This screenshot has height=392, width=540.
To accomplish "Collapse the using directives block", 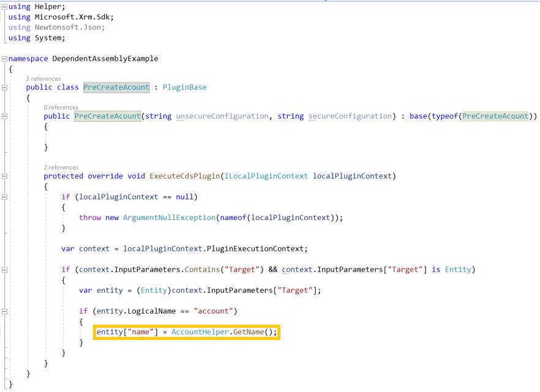I will click(4, 6).
